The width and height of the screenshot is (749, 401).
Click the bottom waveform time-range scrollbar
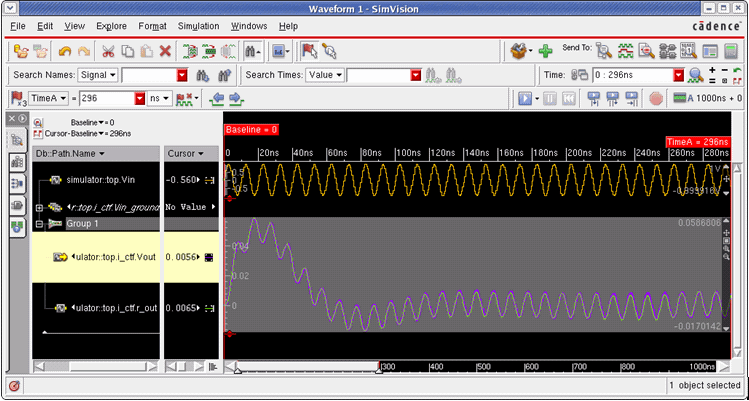pos(307,366)
